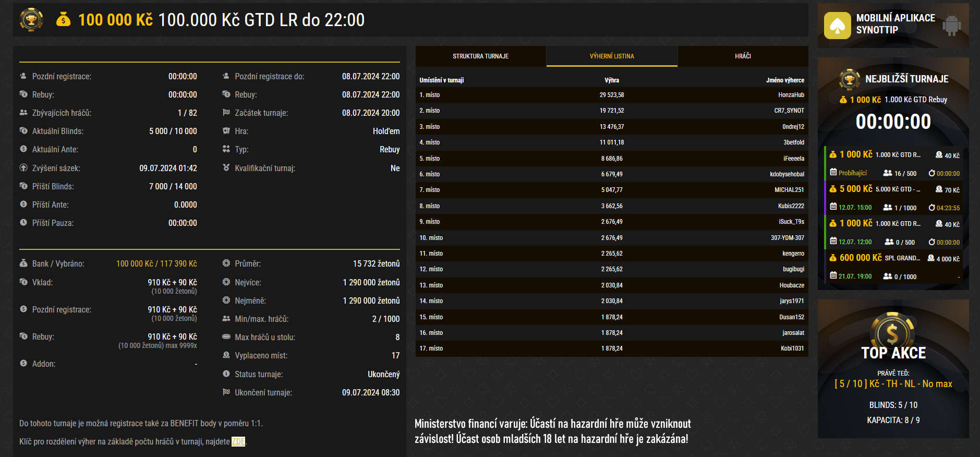This screenshot has width=980, height=457.
Task: Click the Umístění v turnaji column header
Action: click(441, 80)
